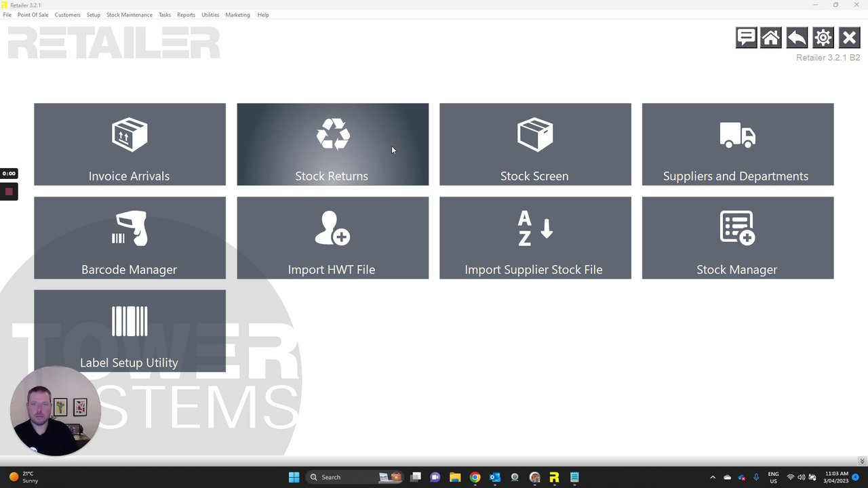The image size is (868, 488).
Task: Open the Stock Manager tile
Action: (x=738, y=238)
